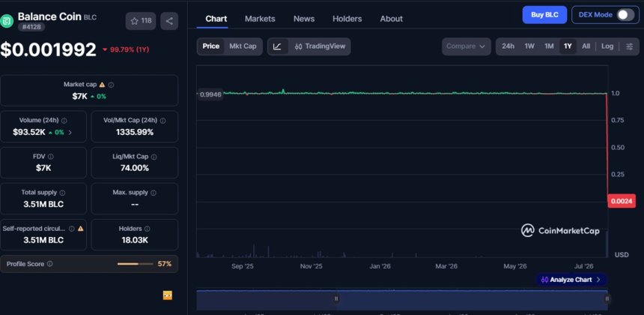This screenshot has width=644, height=315.
Task: Show Max. supply info icon
Action: (x=154, y=193)
